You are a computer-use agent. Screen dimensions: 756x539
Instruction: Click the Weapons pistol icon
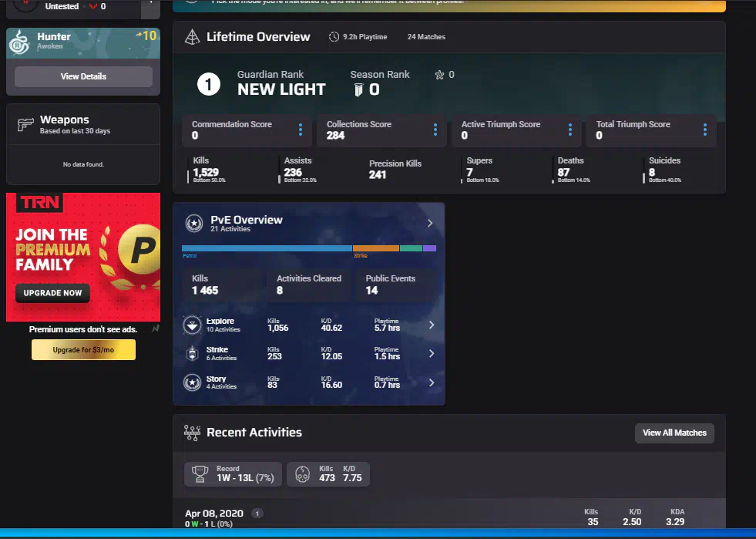pos(25,125)
